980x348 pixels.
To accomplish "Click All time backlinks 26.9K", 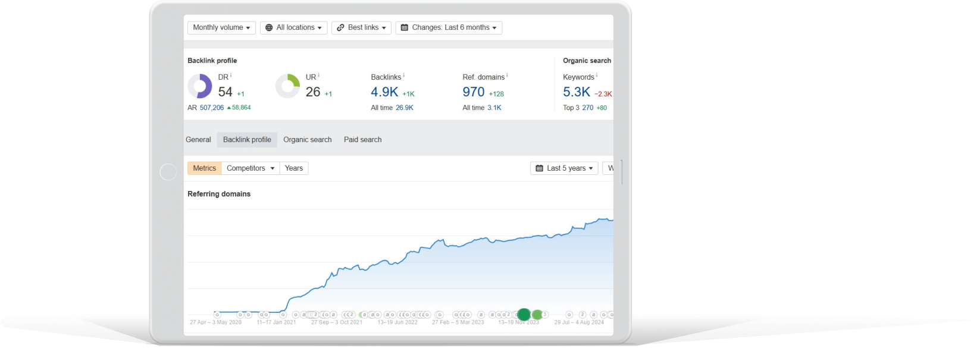I will [405, 108].
